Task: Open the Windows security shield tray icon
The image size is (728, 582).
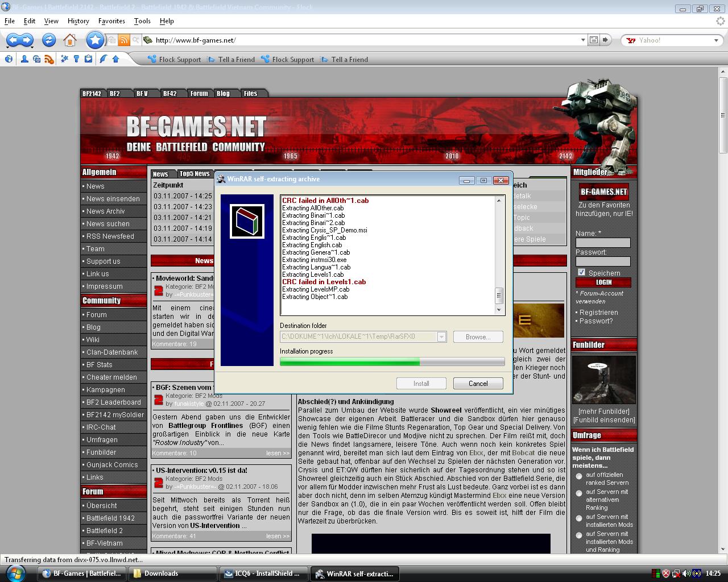Action: coord(666,573)
